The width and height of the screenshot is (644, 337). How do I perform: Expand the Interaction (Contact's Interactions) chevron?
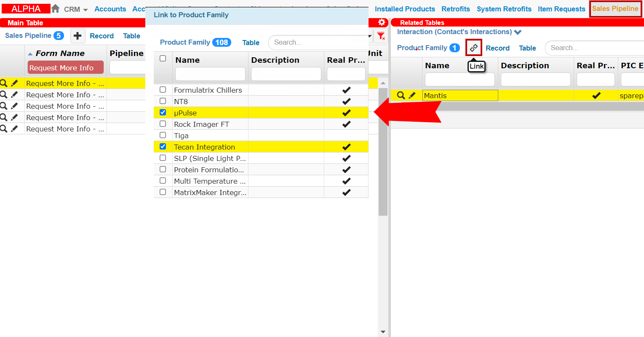pos(518,32)
